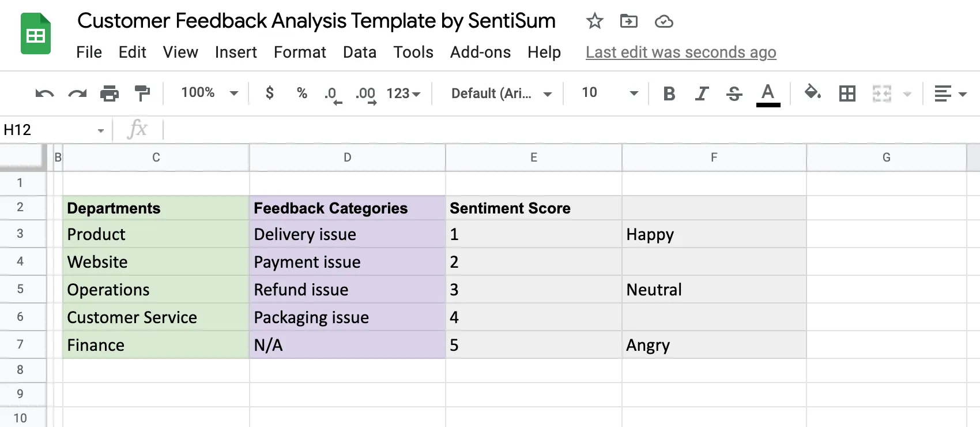Decrease decimal places
The image size is (980, 427).
[333, 95]
